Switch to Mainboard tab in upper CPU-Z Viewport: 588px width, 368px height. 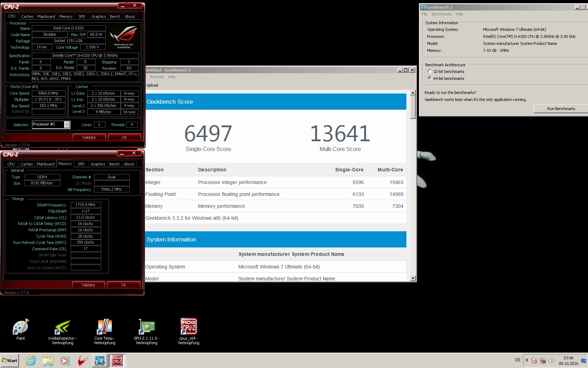[x=46, y=16]
